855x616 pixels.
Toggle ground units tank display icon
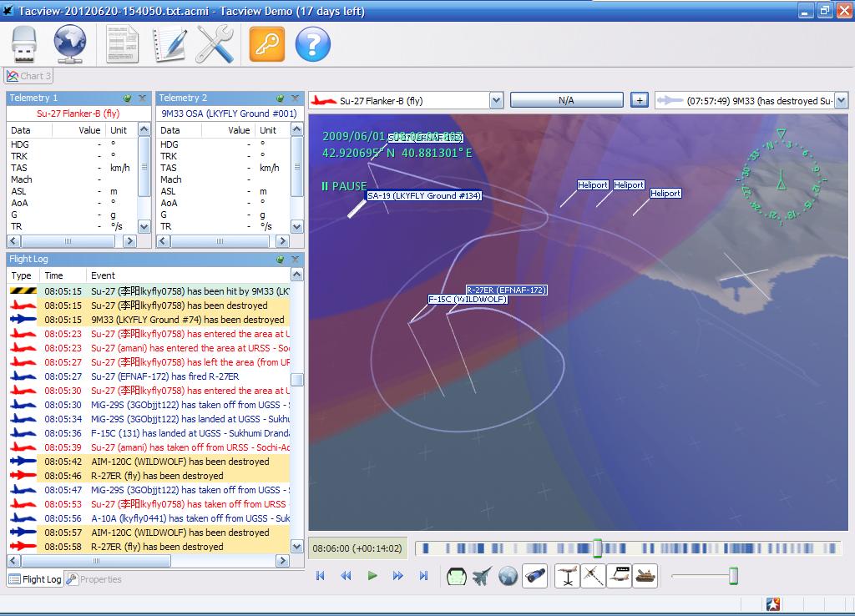click(645, 576)
